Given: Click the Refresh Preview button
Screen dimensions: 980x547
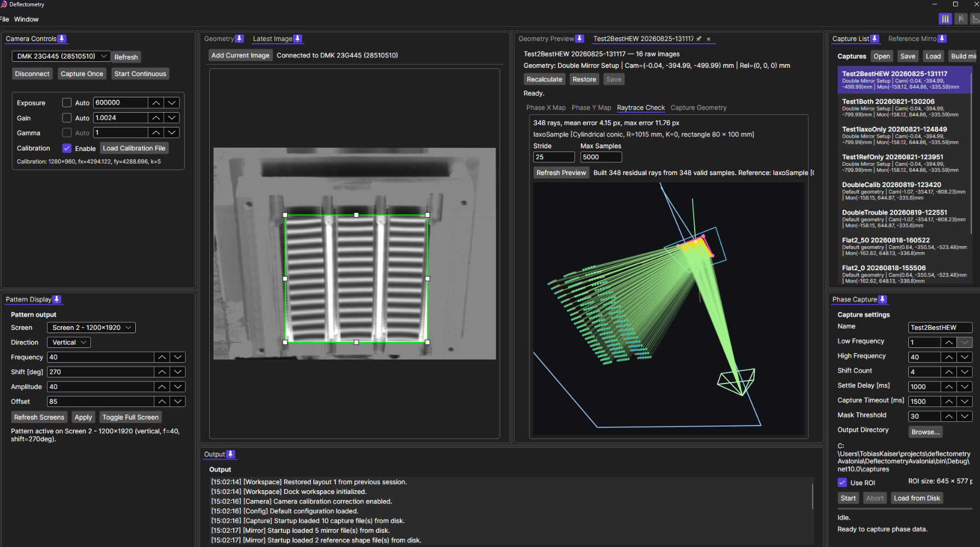Looking at the screenshot, I should [561, 173].
